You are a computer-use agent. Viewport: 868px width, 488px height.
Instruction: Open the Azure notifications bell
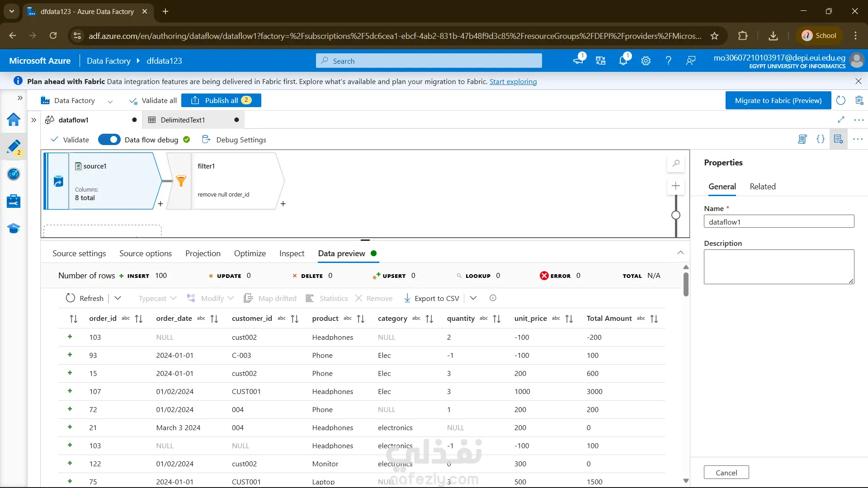tap(623, 61)
